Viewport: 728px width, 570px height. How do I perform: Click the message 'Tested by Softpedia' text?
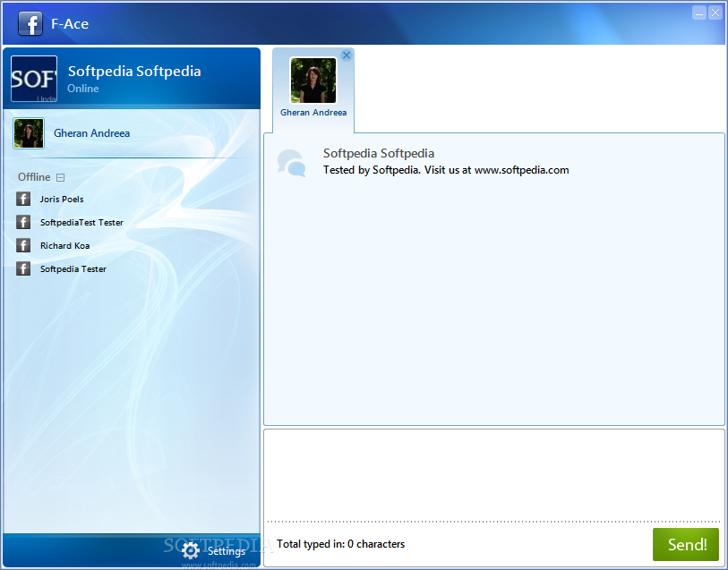[x=446, y=170]
